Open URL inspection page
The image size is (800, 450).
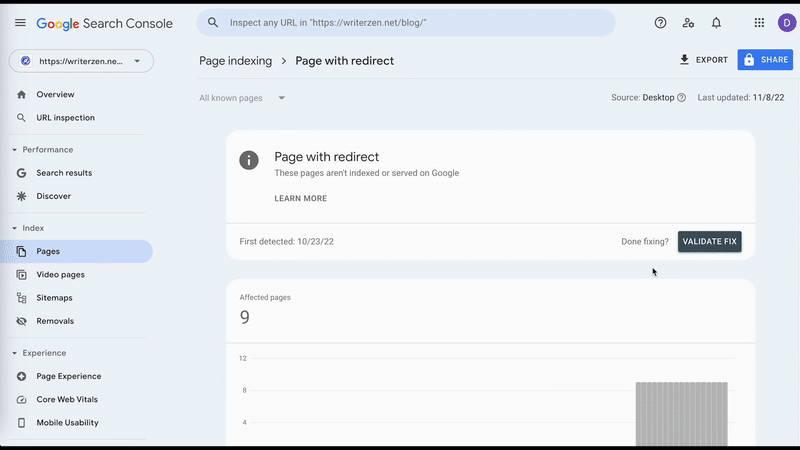[x=65, y=118]
